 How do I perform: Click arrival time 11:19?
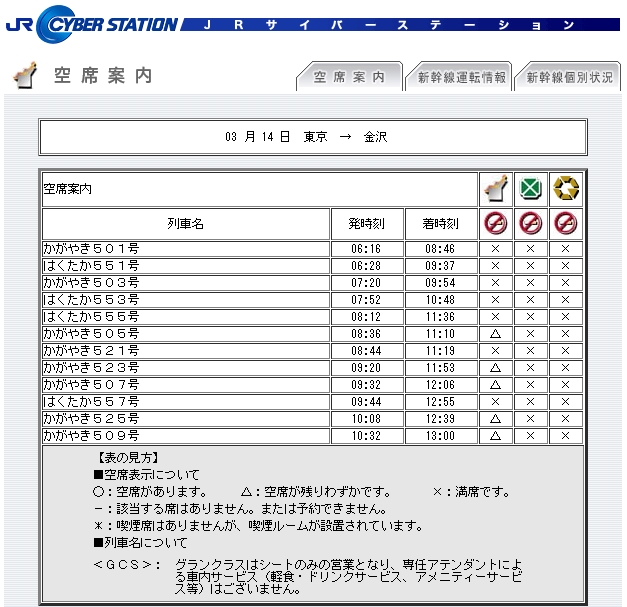(x=440, y=351)
